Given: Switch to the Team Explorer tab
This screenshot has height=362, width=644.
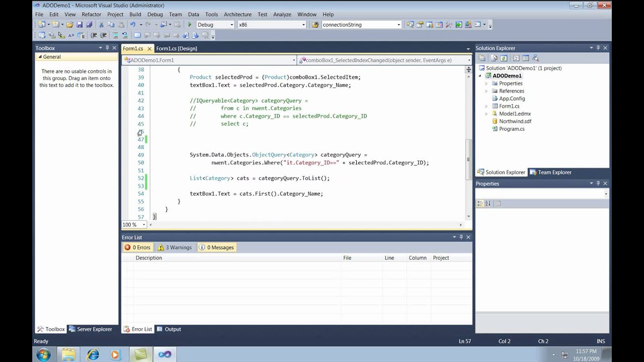Looking at the screenshot, I should tap(550, 172).
